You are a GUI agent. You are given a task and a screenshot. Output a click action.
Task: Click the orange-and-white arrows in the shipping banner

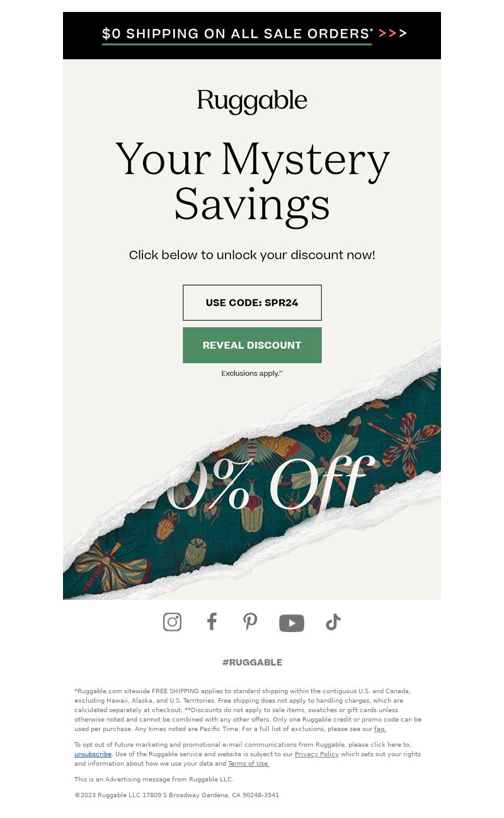[x=392, y=33]
